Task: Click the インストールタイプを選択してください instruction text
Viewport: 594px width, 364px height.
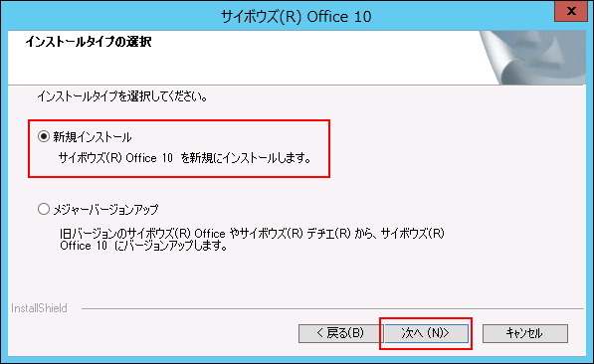Action: coord(122,96)
